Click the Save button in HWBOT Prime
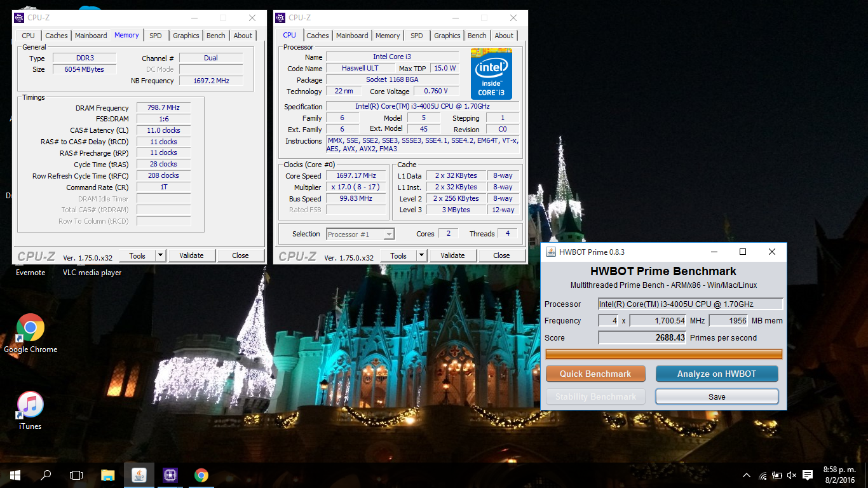Viewport: 868px width, 488px height. (x=717, y=396)
